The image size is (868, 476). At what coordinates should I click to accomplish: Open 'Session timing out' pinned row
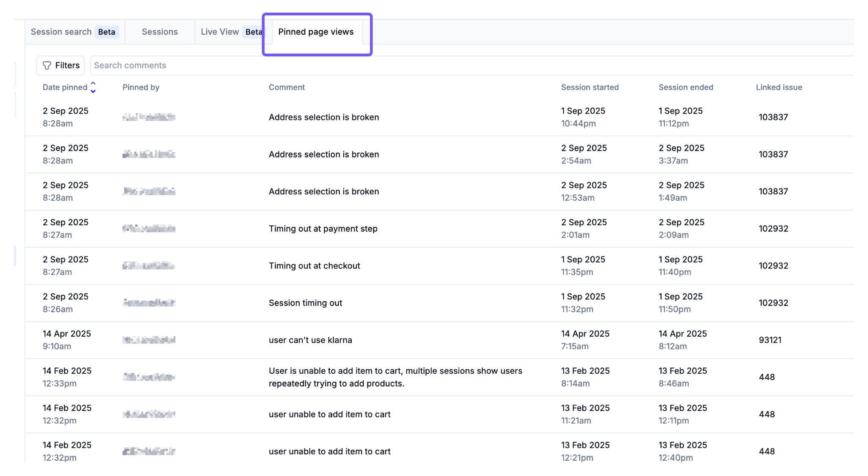point(305,303)
